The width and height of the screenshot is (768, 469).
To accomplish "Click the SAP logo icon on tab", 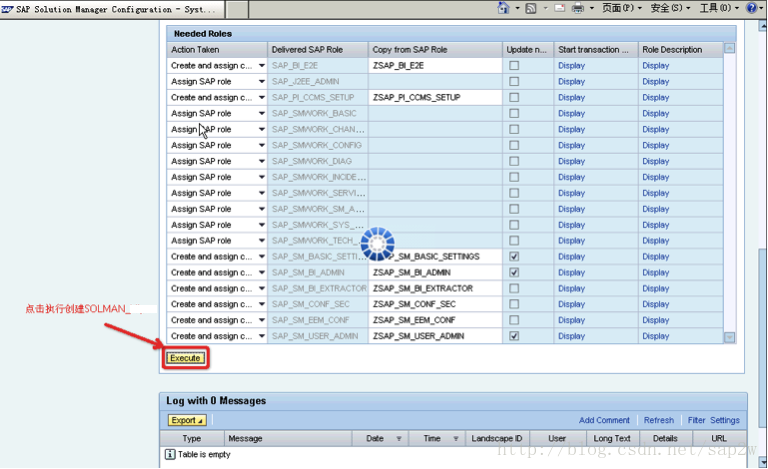I will [7, 9].
